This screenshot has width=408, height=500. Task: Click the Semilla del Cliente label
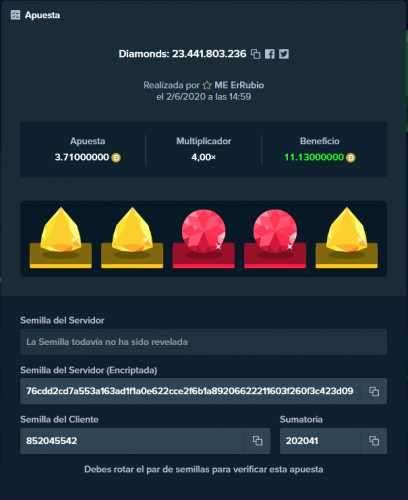coord(59,420)
